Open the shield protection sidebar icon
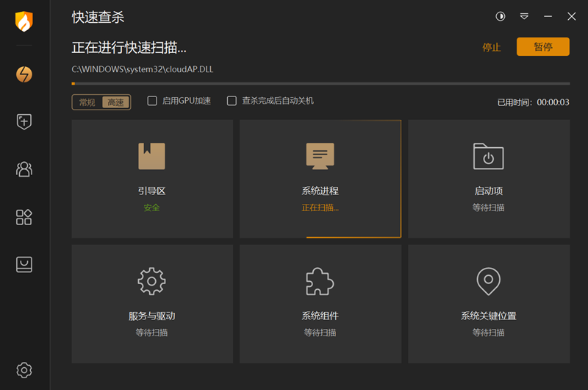The width and height of the screenshot is (588, 390). [24, 122]
